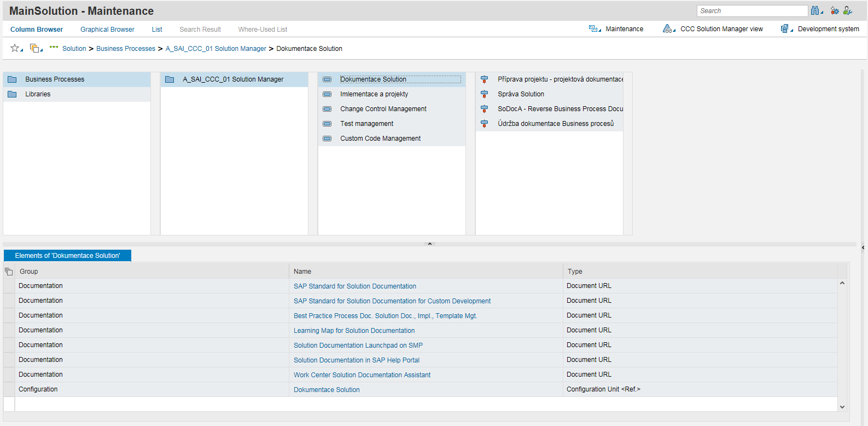Click scenario icon next to Dokumentace Solution
868x426 pixels.
point(327,79)
